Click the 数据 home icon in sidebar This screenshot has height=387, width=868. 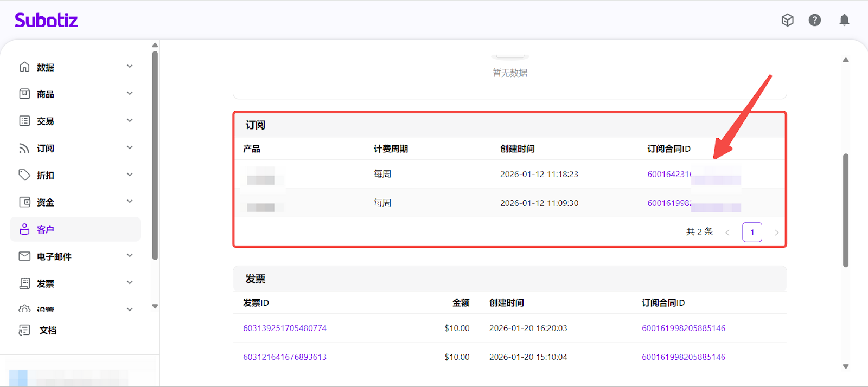24,67
